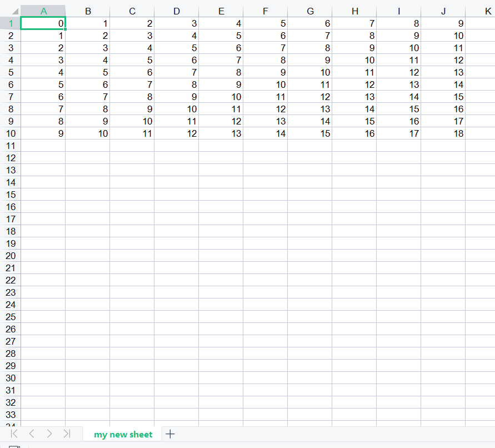The image size is (495, 448).
Task: Click cell J9 containing 17
Action: (443, 121)
